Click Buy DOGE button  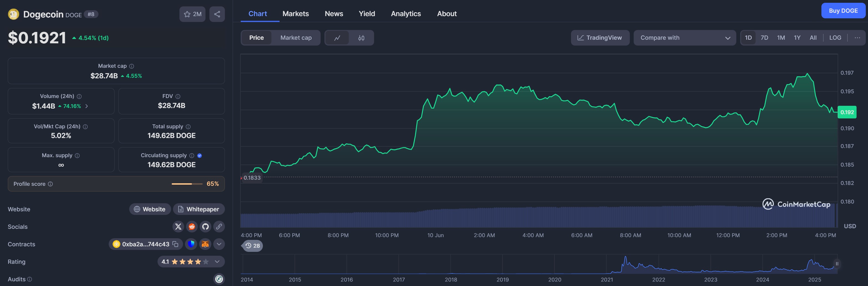pos(843,11)
